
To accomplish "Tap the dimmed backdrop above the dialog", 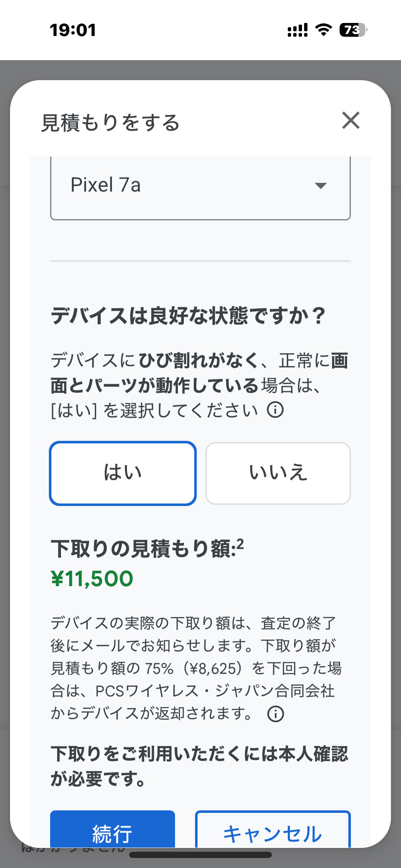I will click(x=200, y=69).
